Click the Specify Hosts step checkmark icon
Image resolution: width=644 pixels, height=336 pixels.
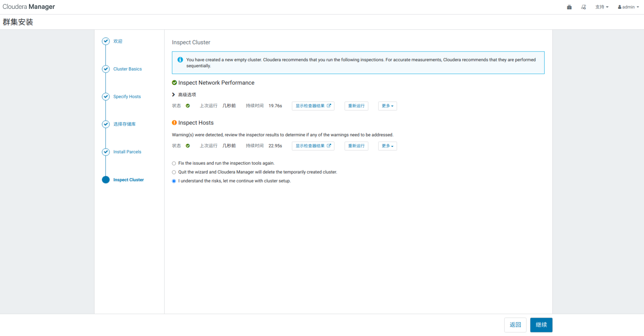[106, 97]
